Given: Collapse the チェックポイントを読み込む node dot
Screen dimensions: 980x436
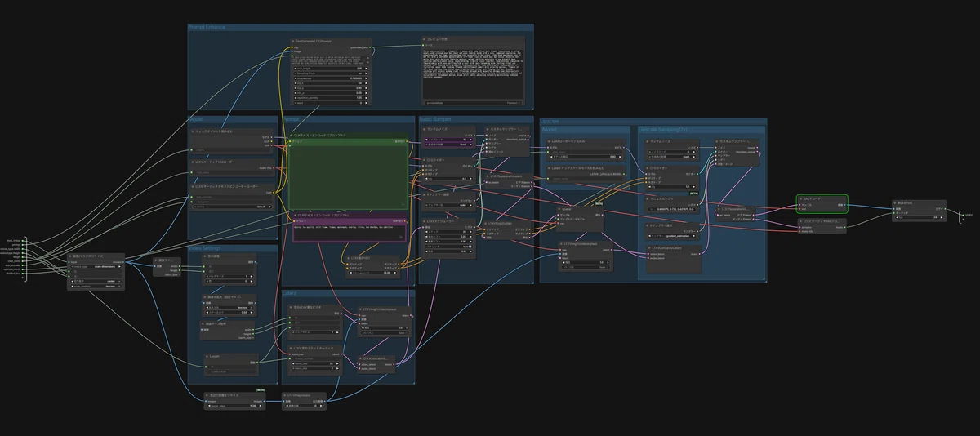Looking at the screenshot, I should click(x=193, y=131).
